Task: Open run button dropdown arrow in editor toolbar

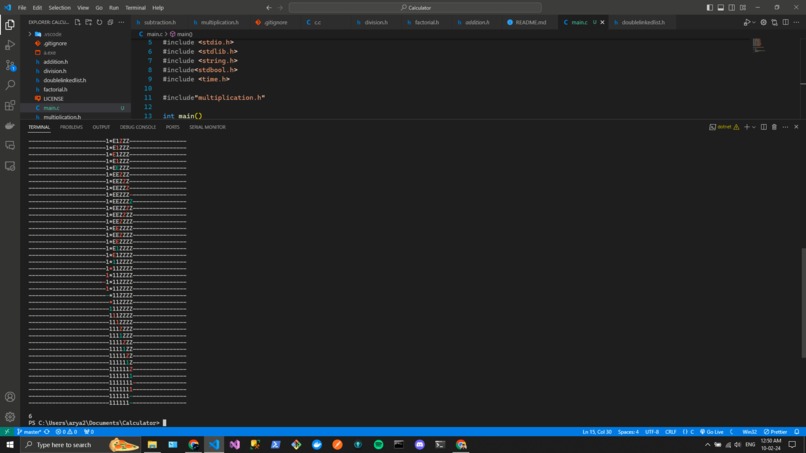Action: [x=753, y=22]
